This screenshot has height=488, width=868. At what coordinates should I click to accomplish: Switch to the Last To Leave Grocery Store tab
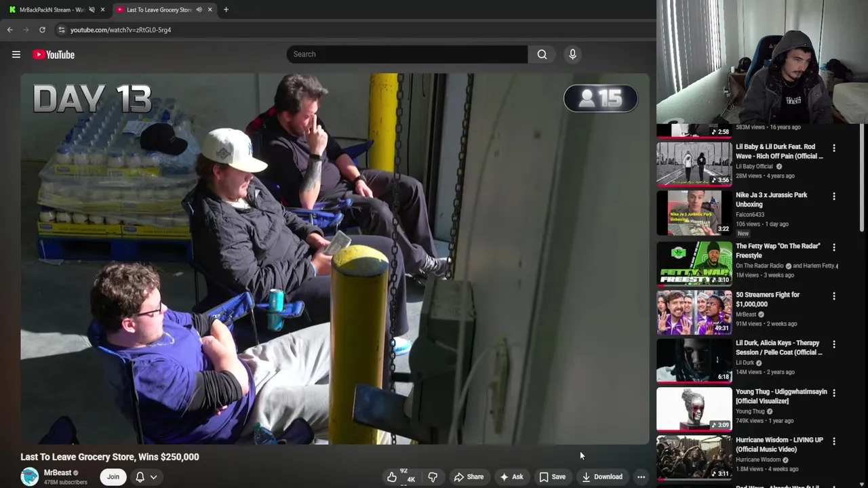point(159,9)
